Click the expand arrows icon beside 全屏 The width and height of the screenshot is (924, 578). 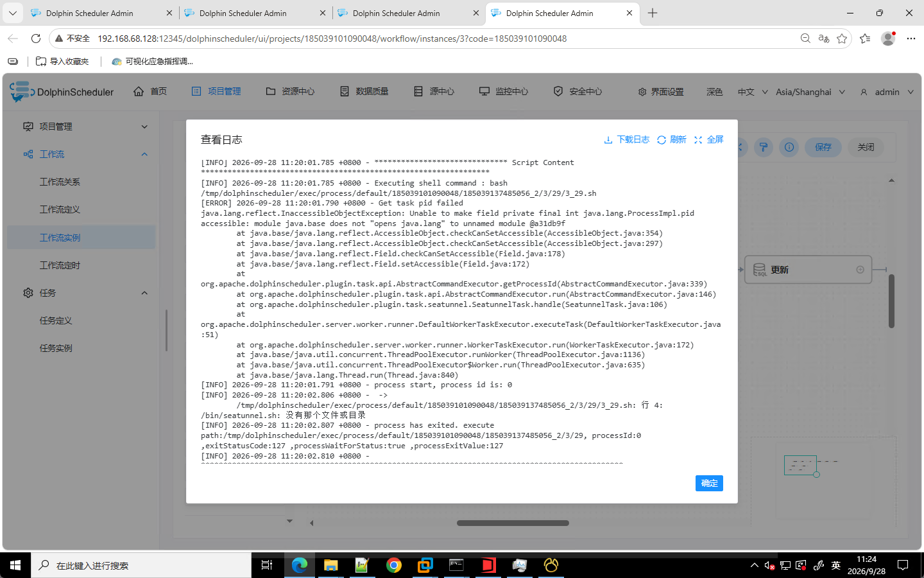tap(698, 140)
